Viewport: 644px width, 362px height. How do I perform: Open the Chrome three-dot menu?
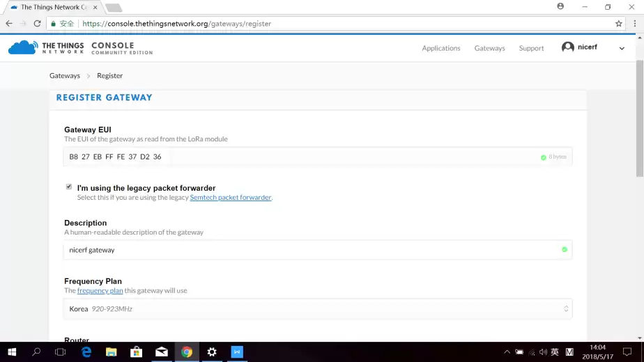point(634,24)
